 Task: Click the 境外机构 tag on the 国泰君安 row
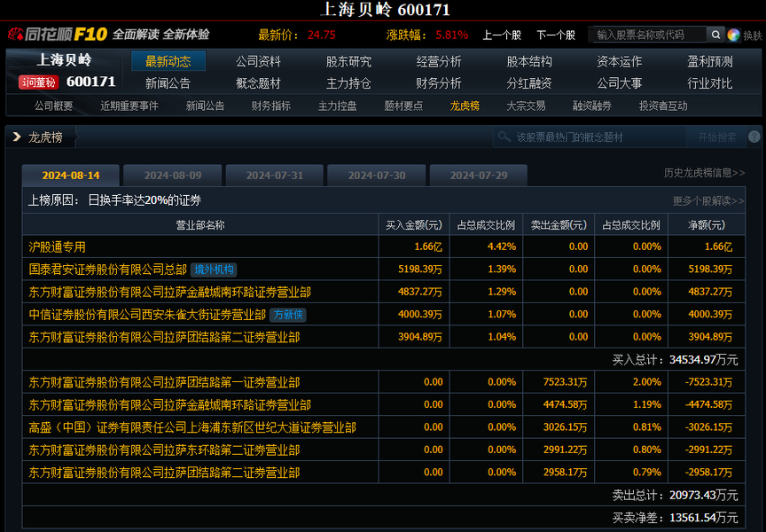(x=214, y=270)
